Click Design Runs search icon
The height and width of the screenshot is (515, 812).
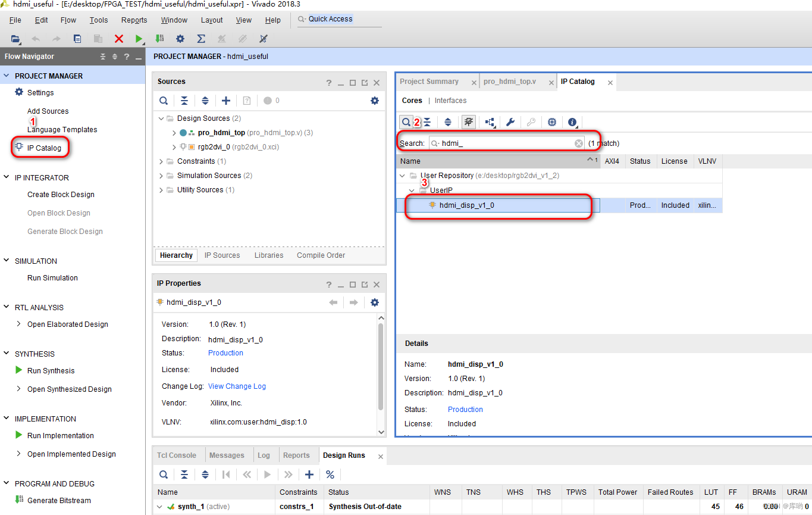(164, 475)
